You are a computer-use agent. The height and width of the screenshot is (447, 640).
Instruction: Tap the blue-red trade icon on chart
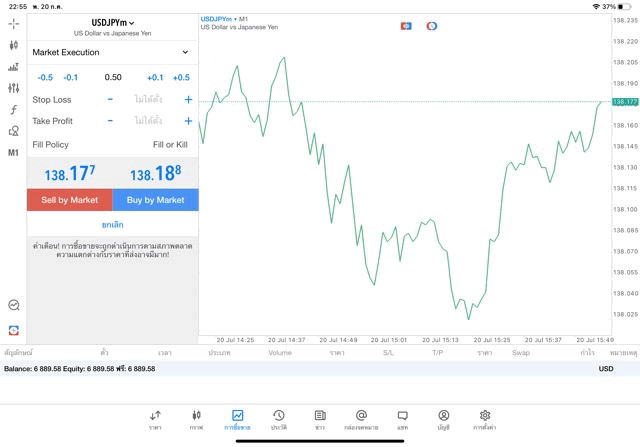[406, 26]
